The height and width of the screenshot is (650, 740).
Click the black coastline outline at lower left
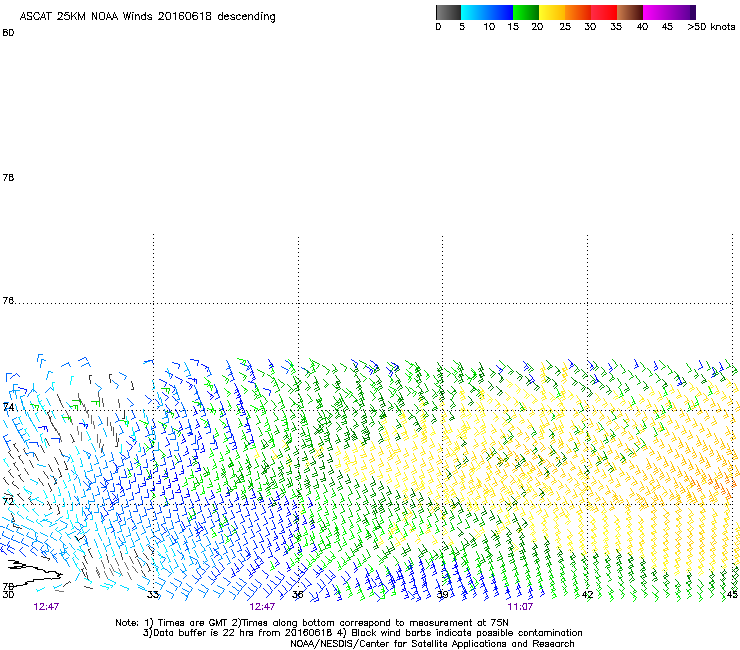point(33,573)
